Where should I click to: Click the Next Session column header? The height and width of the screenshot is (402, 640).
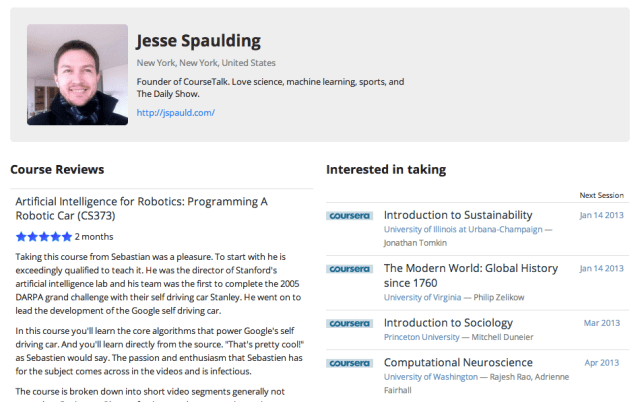[601, 195]
